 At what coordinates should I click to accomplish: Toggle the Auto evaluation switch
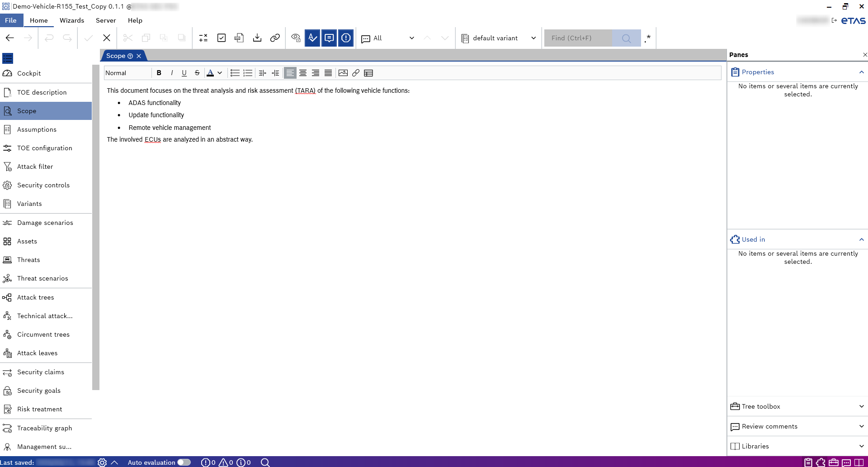click(184, 462)
